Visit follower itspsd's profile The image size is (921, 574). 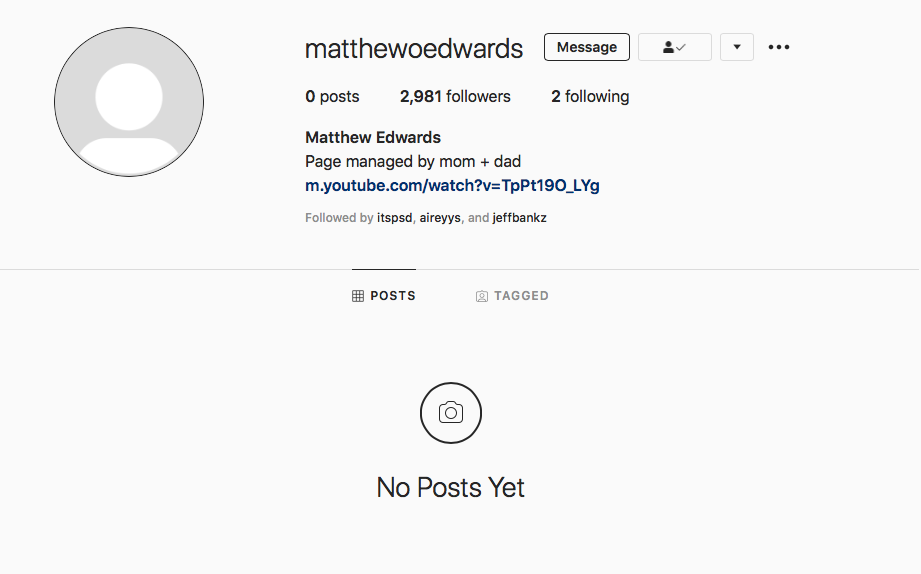[394, 218]
